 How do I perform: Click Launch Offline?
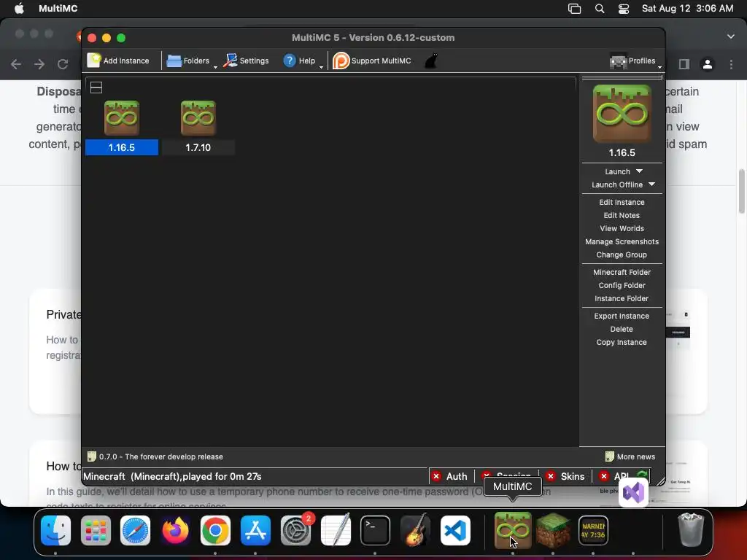point(617,184)
